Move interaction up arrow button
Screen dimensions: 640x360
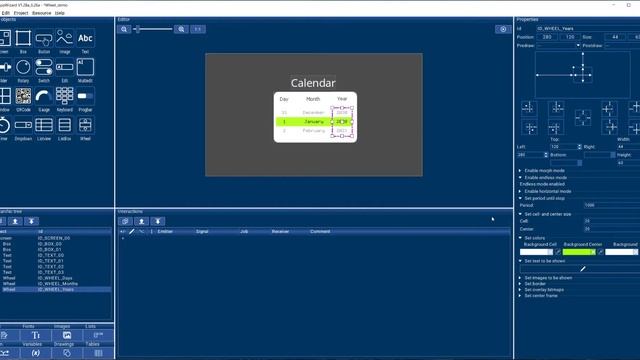pyautogui.click(x=142, y=221)
